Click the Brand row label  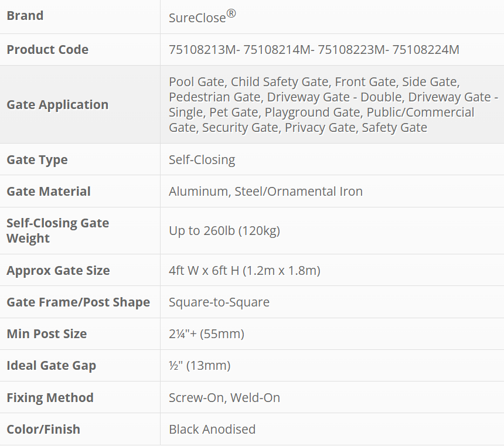(x=25, y=16)
